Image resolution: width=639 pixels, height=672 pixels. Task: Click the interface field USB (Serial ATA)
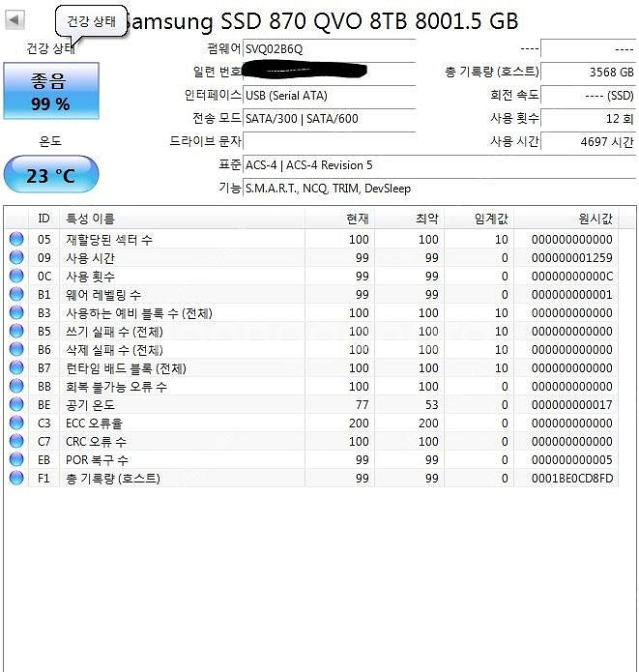(329, 95)
